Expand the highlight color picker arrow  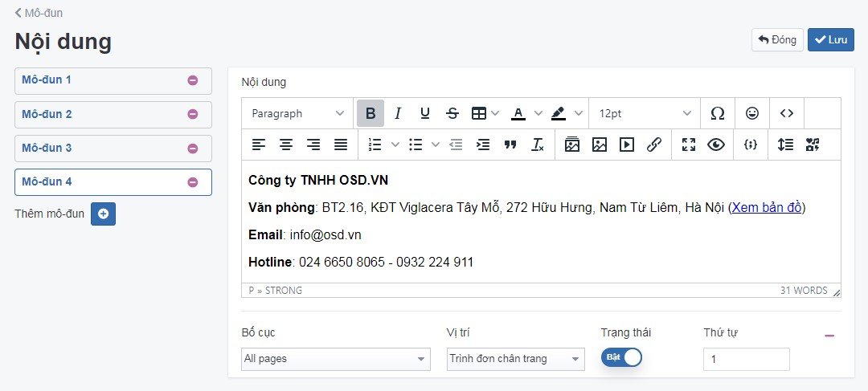[x=578, y=113]
